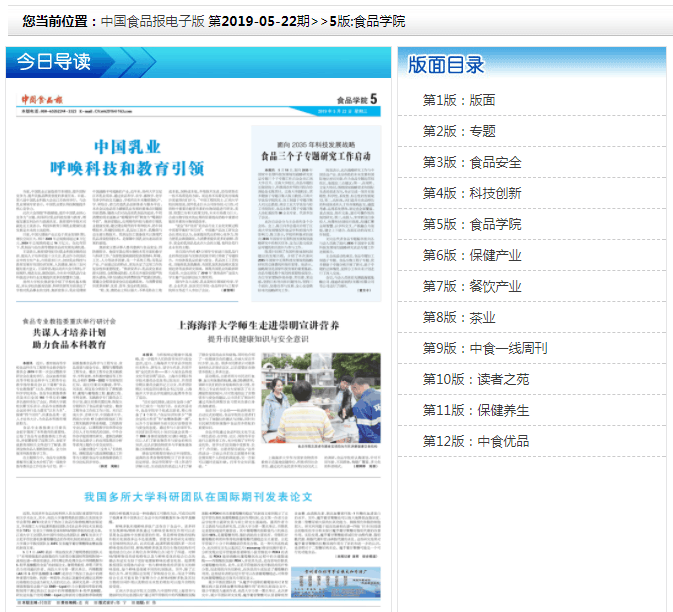This screenshot has height=612, width=673.
Task: Open article 食品三个子专题研究工作启动
Action: tap(315, 157)
